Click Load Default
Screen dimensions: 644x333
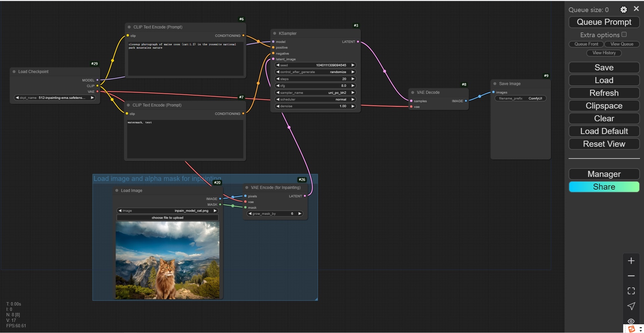604,131
